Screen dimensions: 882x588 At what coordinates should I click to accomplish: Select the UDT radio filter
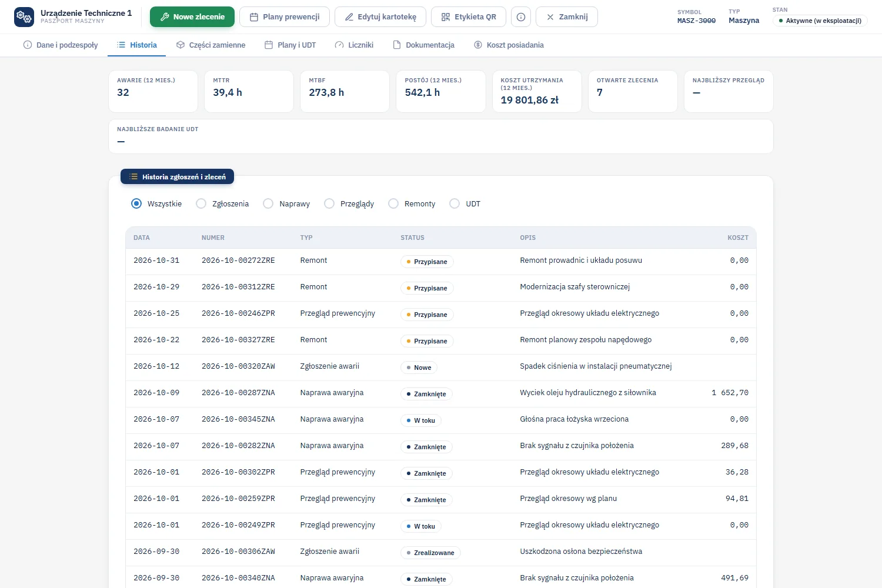click(455, 203)
